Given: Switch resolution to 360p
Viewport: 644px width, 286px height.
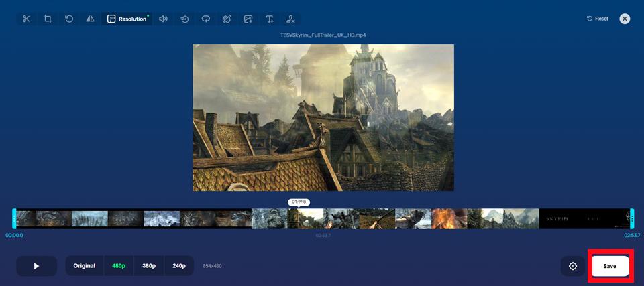Looking at the screenshot, I should click(149, 266).
